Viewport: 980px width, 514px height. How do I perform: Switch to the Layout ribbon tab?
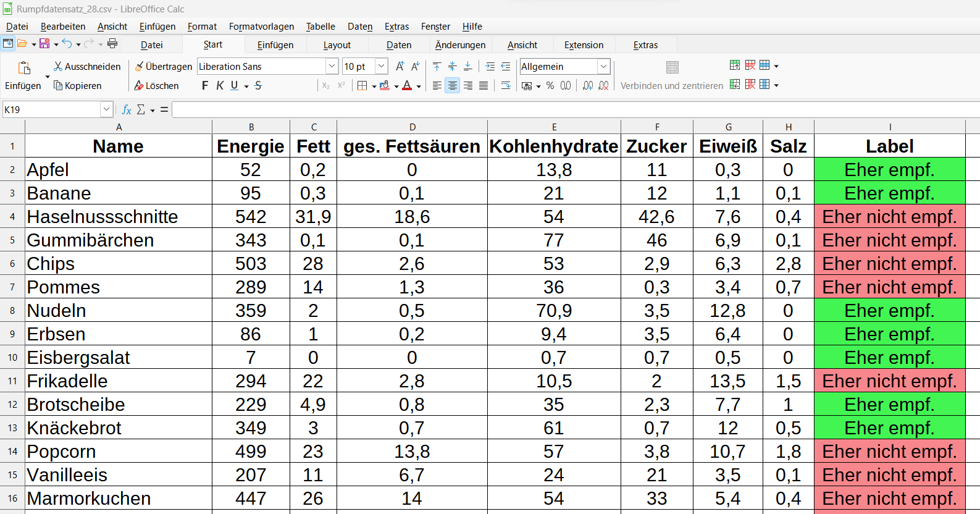point(337,45)
